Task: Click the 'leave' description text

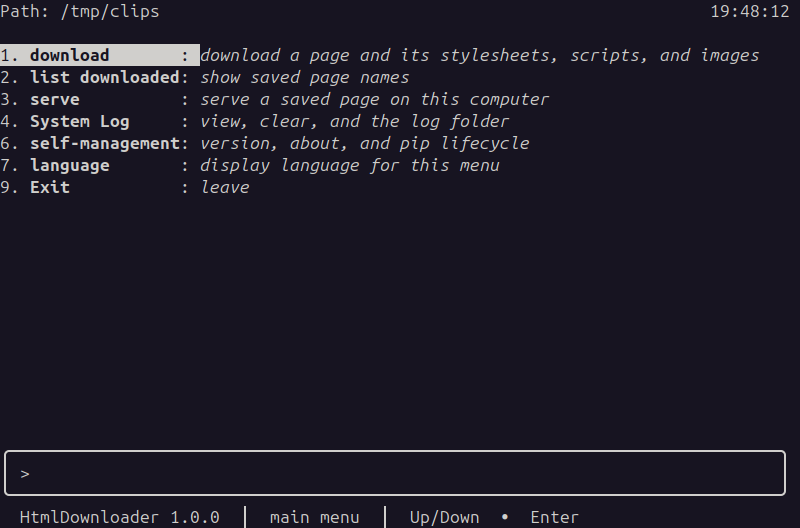Action: 225,187
